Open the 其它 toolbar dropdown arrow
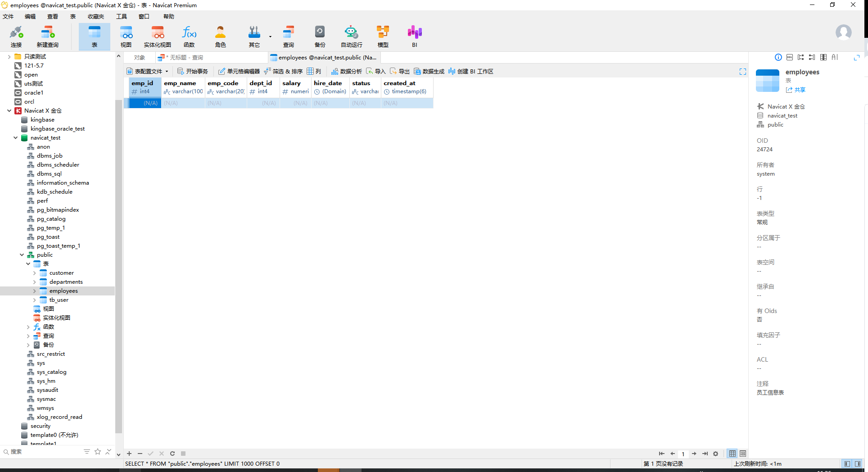Image resolution: width=868 pixels, height=472 pixels. point(270,36)
